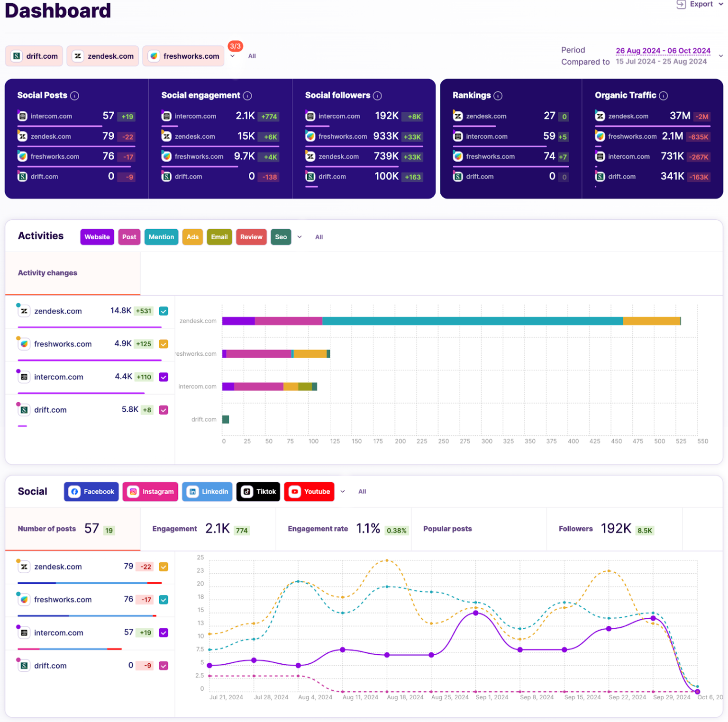Open the chevron next to the Seo filter

pos(299,237)
